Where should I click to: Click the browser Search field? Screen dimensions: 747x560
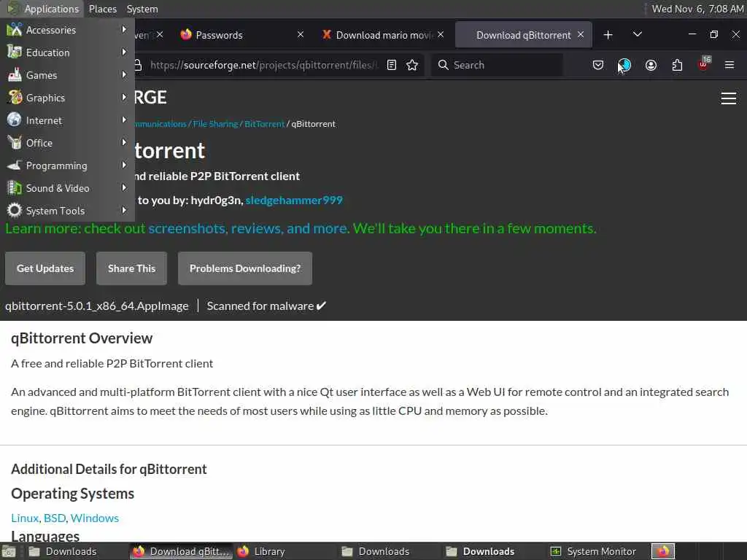[497, 65]
